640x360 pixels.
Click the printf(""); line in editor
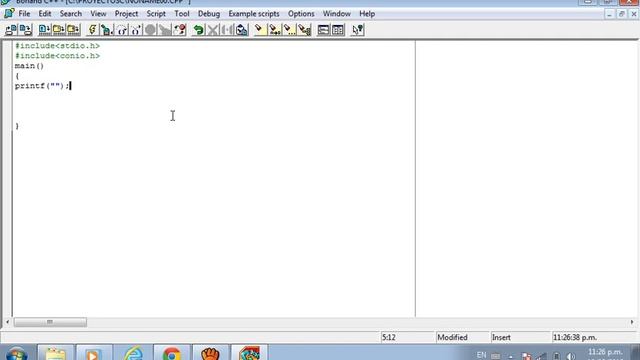42,86
